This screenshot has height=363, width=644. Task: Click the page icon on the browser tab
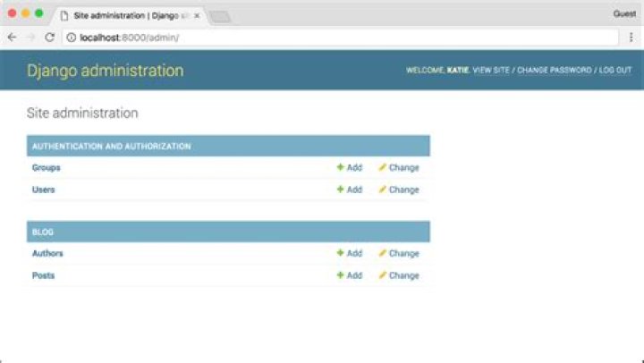coord(64,15)
